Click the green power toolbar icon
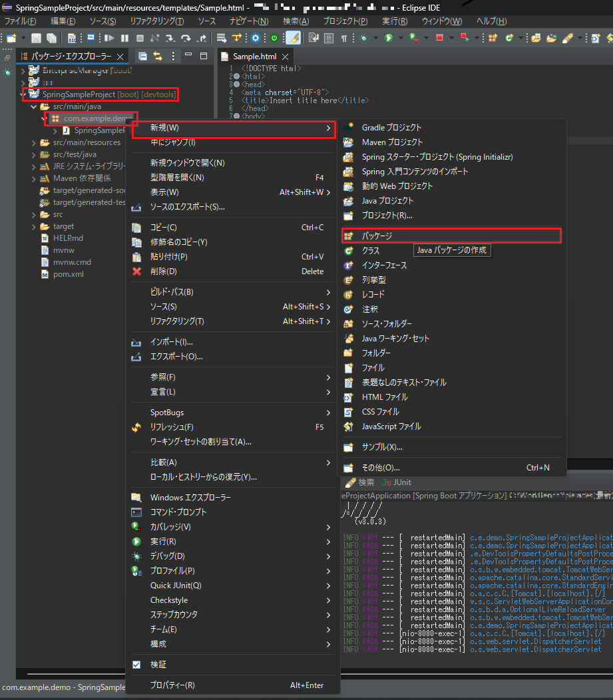This screenshot has height=700, width=613. (x=274, y=39)
